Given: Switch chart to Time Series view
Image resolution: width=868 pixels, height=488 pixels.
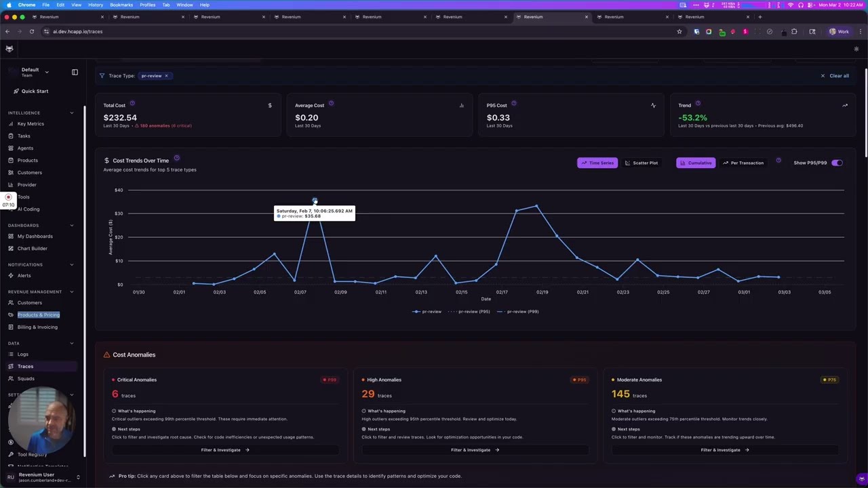Looking at the screenshot, I should (x=597, y=163).
